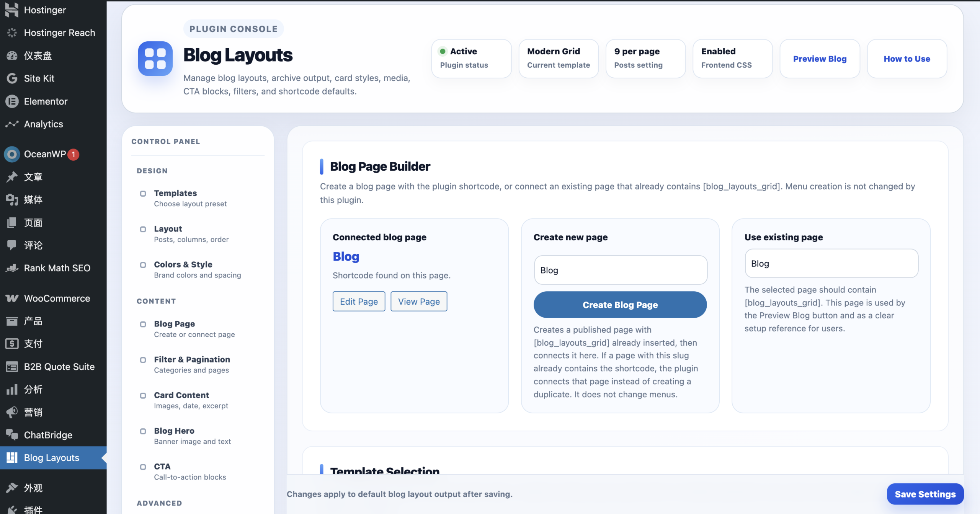This screenshot has width=980, height=514.
Task: Open the Use existing page selector
Action: point(831,263)
